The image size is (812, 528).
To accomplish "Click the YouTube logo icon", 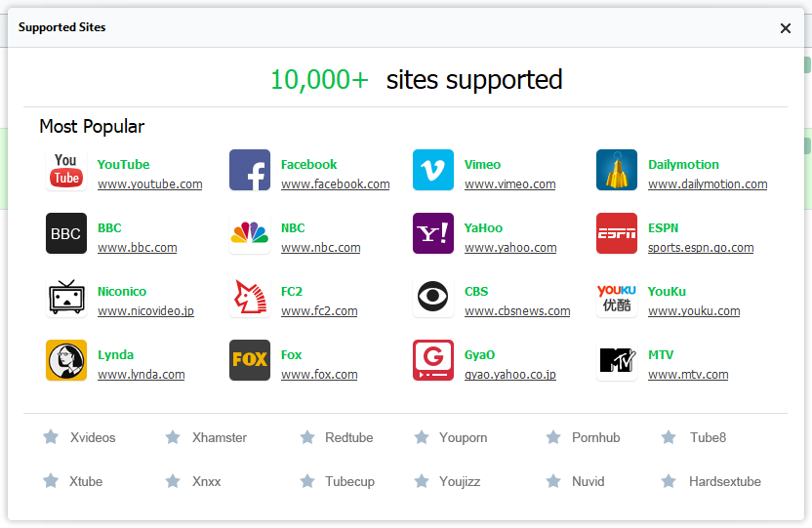I will coord(66,170).
